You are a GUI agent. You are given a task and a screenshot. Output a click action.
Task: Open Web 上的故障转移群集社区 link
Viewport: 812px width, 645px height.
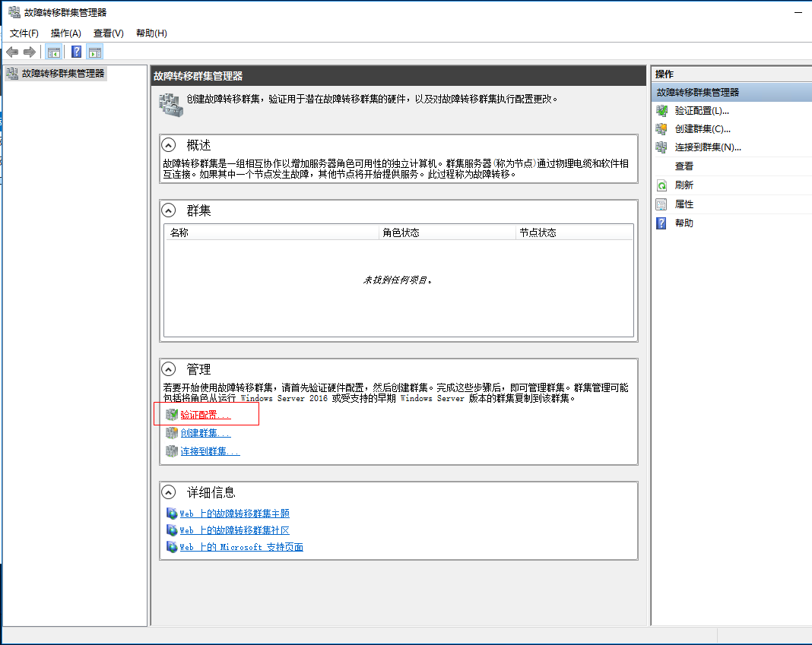pyautogui.click(x=235, y=530)
